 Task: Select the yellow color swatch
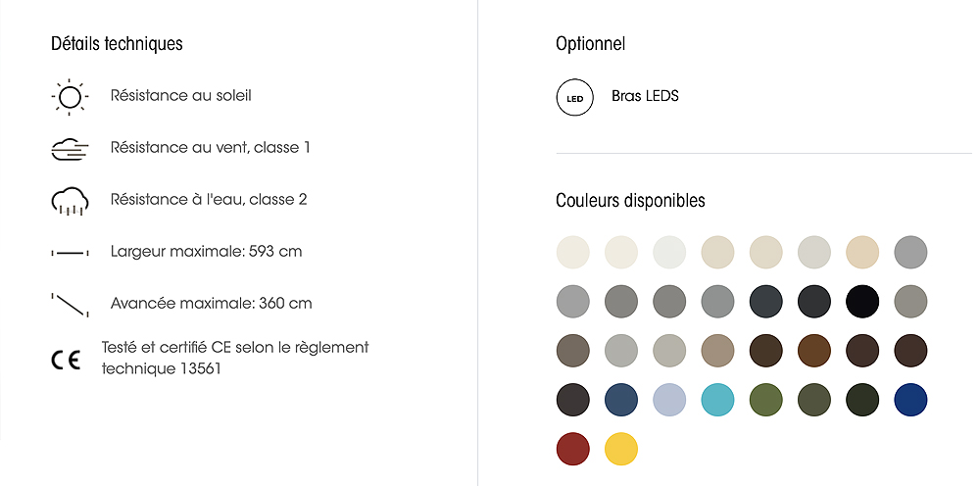621,449
